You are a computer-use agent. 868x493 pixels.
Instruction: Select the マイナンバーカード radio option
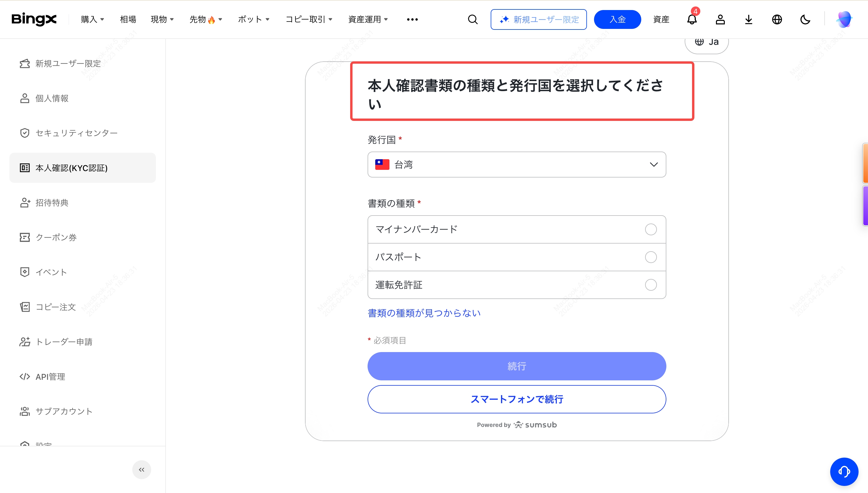tap(651, 230)
